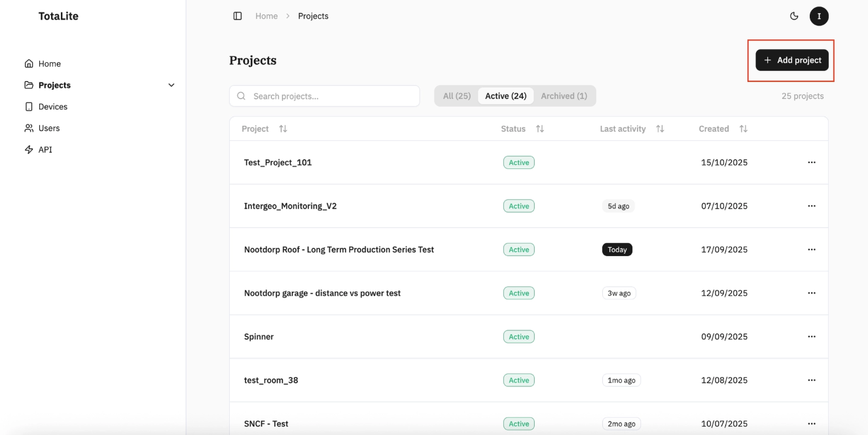Click the '3w ago' activity badge
This screenshot has height=435, width=868.
(x=619, y=293)
